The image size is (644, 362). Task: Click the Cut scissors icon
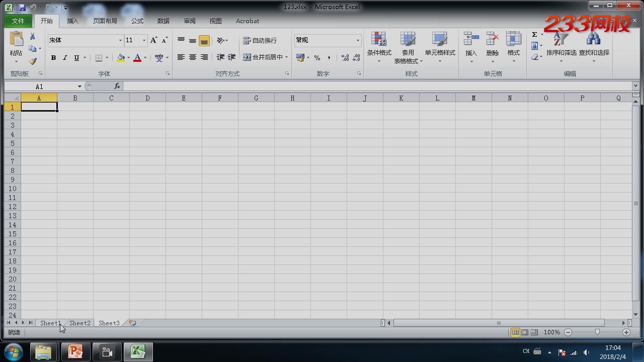click(33, 37)
